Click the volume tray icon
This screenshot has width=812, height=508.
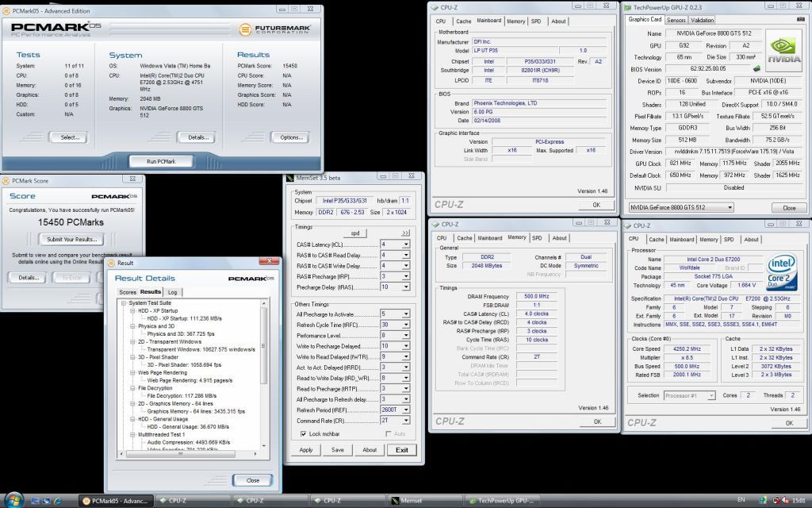pos(786,501)
